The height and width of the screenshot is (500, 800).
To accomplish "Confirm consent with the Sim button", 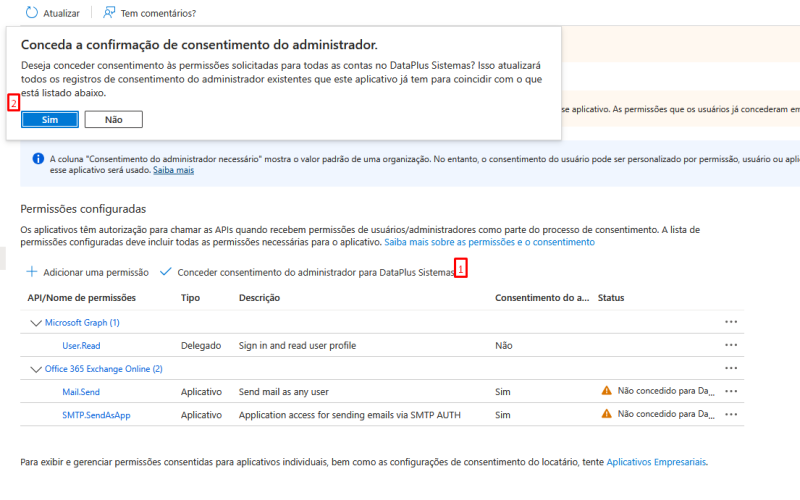I will (x=50, y=119).
